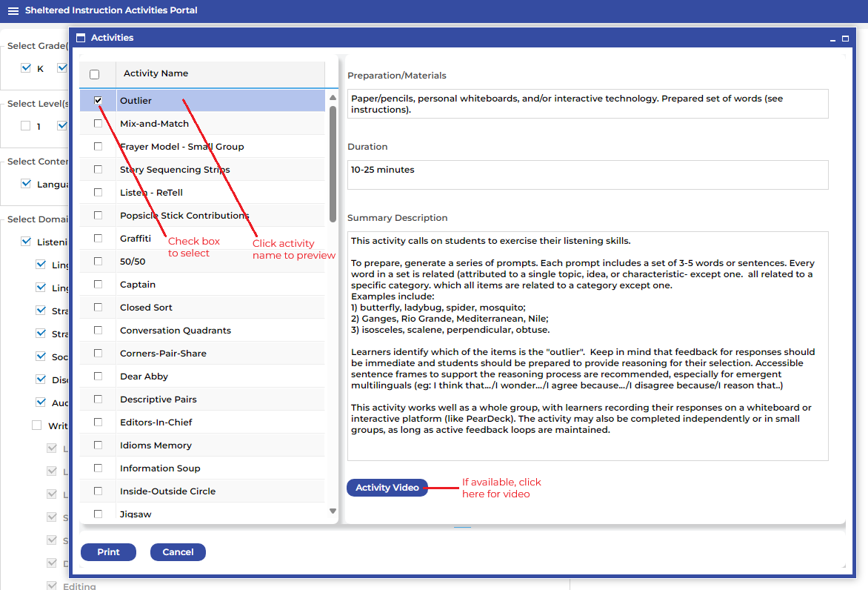Image resolution: width=868 pixels, height=590 pixels.
Task: Preview the Descriptive Pairs activity
Action: click(x=158, y=400)
